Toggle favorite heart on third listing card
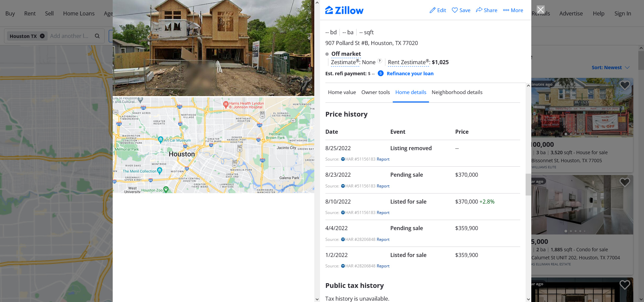Image resolution: width=644 pixels, height=302 pixels. [625, 285]
